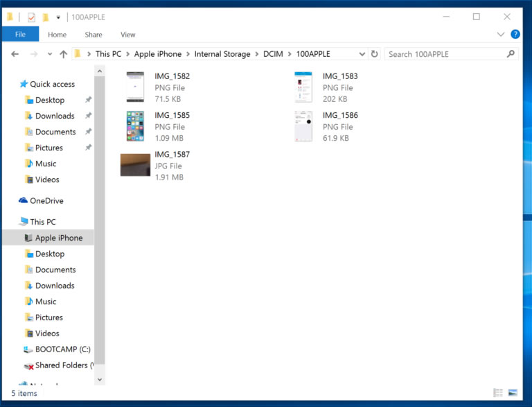This screenshot has height=407, width=532.
Task: Switch to the View ribbon tab
Action: click(128, 35)
